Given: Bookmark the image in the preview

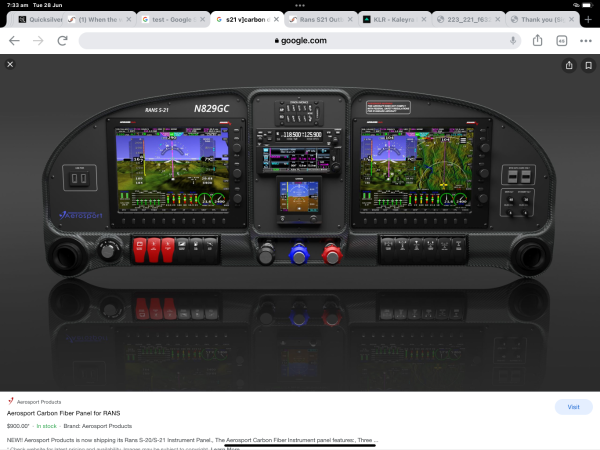Looking at the screenshot, I should click(x=588, y=65).
